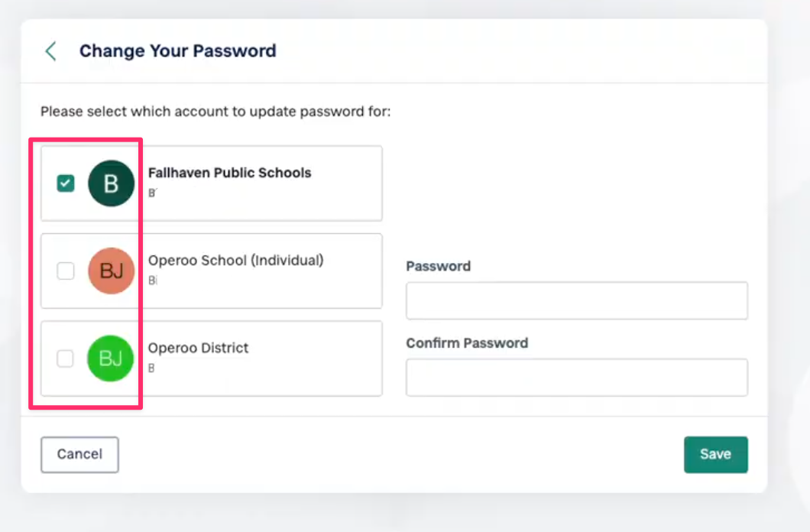
Task: Focus the Confirm Password input field
Action: pos(576,377)
